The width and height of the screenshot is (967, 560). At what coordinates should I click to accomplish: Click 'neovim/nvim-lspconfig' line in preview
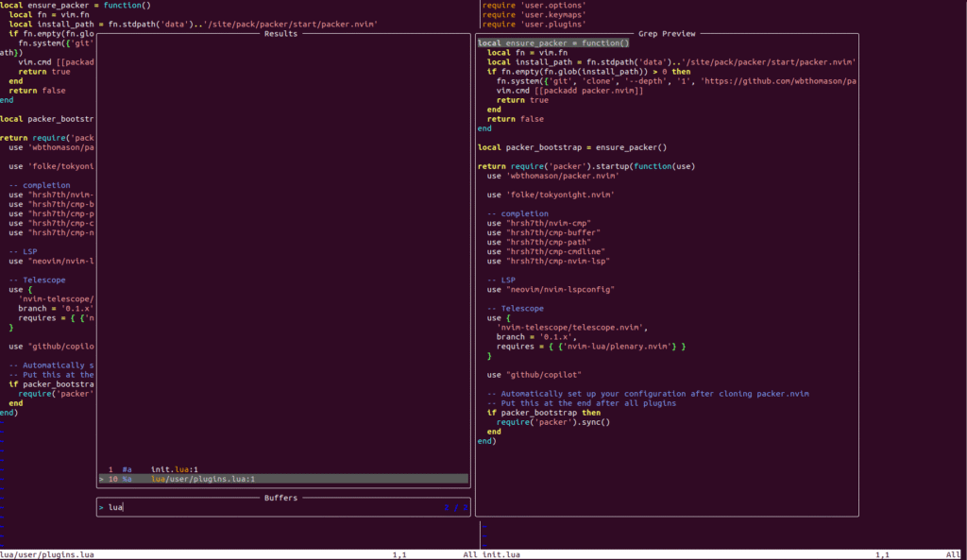coord(560,289)
